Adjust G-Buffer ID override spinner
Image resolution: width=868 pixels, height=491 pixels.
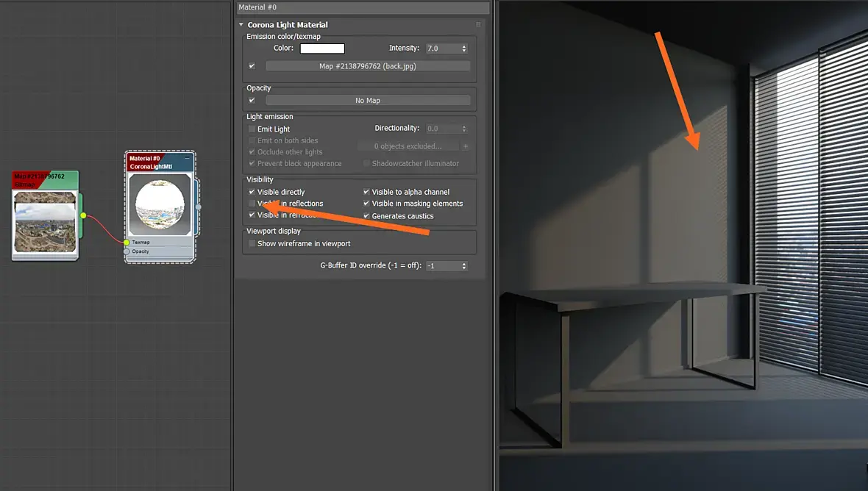[464, 266]
